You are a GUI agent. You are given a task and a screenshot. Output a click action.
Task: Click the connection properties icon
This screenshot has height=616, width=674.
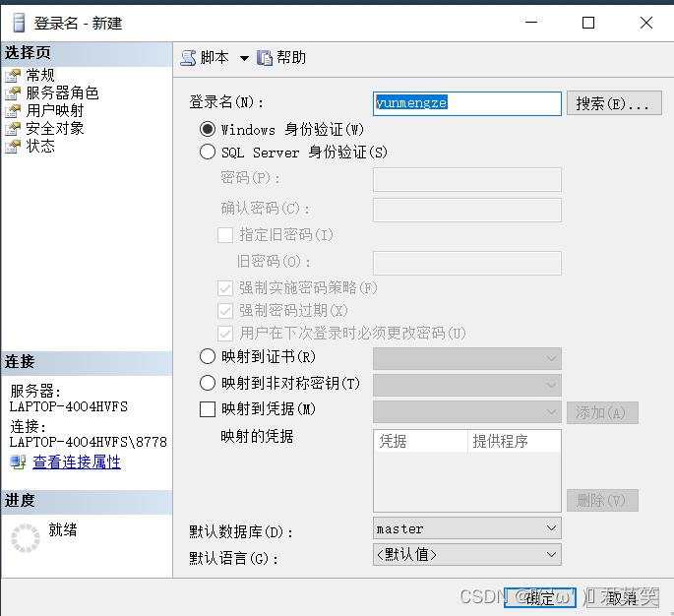tap(18, 462)
